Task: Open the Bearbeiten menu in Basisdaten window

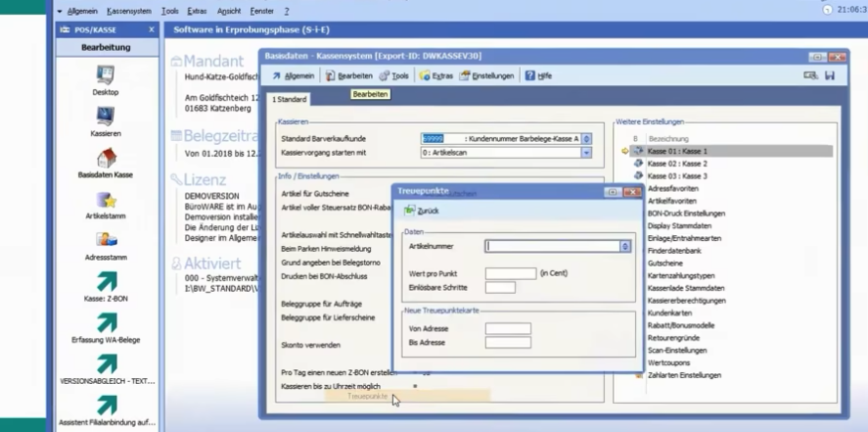Action: (349, 75)
